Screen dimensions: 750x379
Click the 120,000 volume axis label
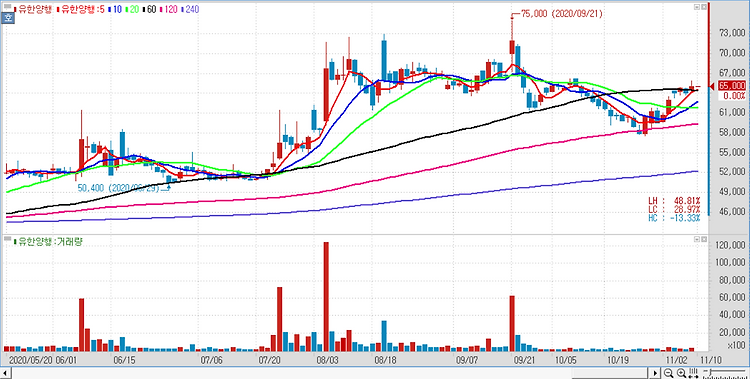730,245
